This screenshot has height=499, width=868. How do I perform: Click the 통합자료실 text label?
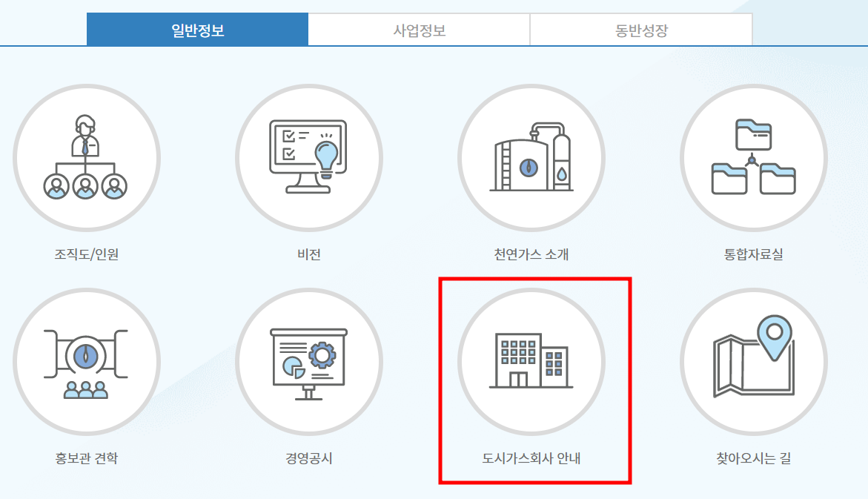pos(753,254)
